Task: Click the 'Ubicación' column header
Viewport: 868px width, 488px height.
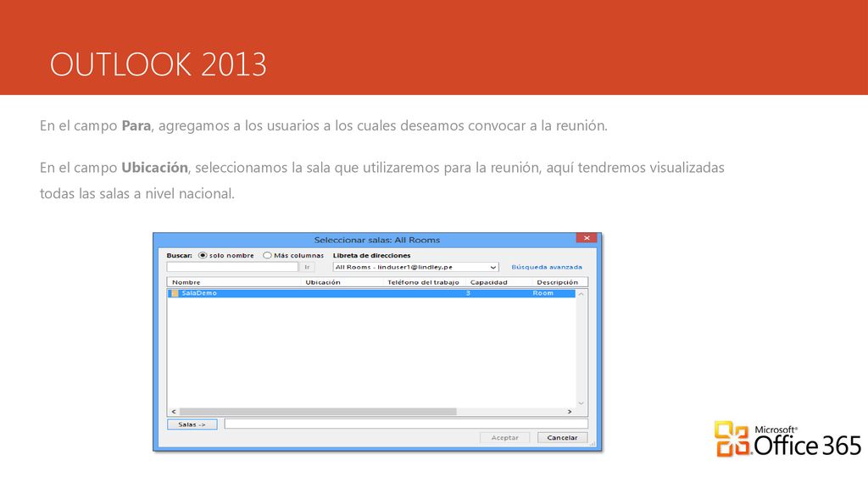Action: tap(323, 282)
